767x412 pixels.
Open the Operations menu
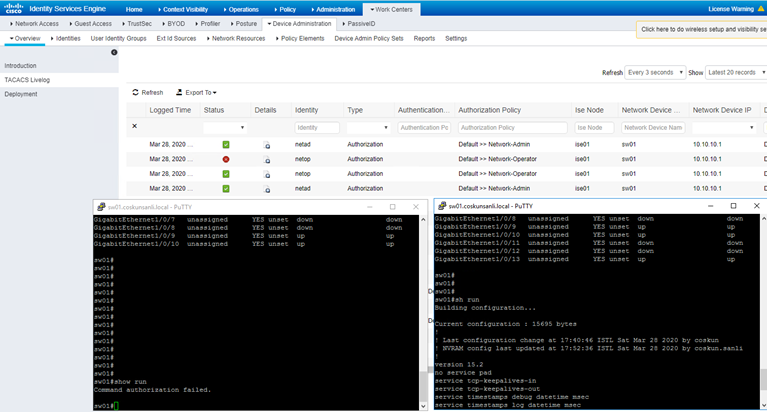click(241, 9)
